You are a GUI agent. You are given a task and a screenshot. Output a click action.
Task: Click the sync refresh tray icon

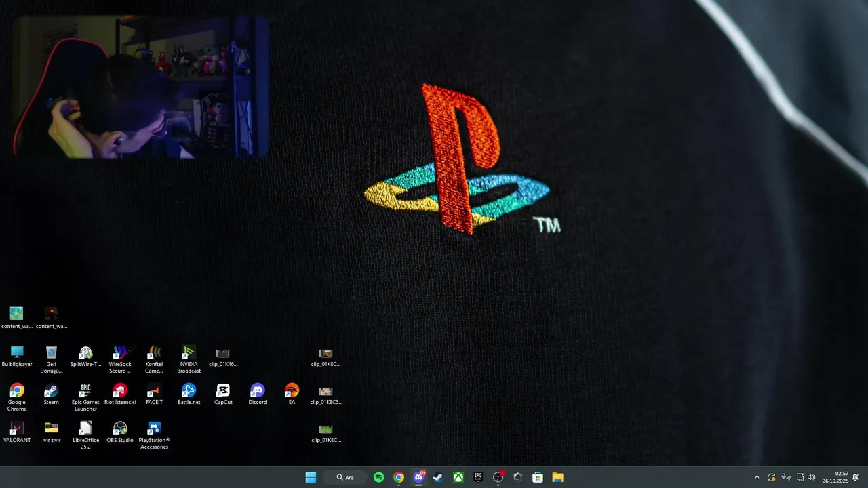(772, 477)
